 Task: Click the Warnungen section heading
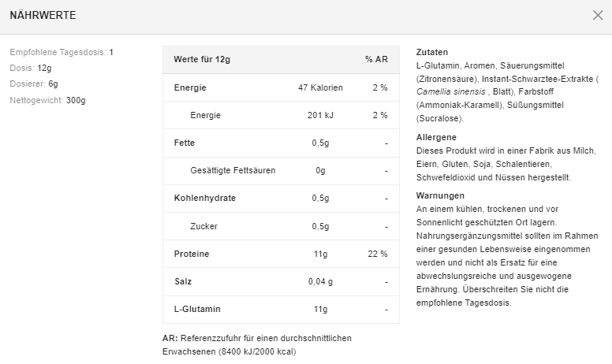[440, 195]
